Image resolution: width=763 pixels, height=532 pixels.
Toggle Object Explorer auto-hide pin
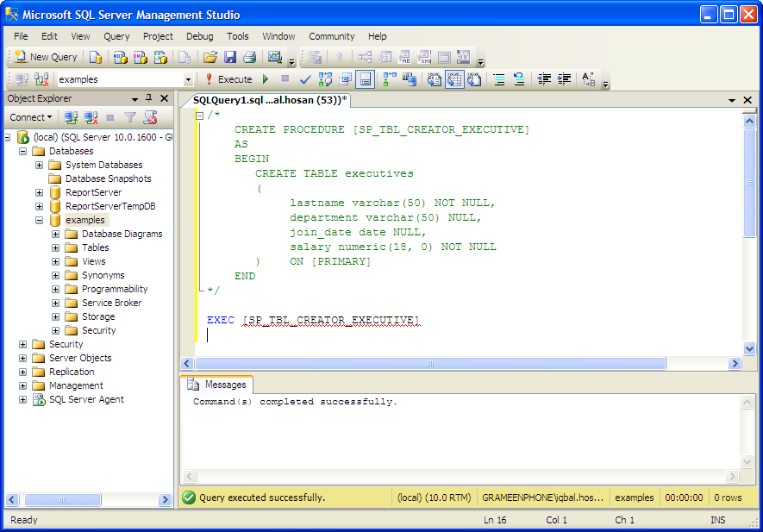coord(149,98)
